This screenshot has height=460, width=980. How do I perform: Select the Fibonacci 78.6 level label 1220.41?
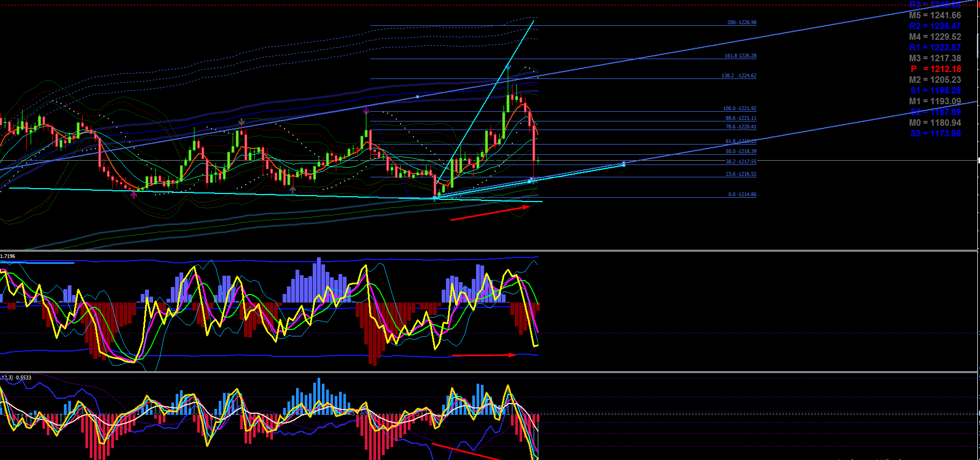coord(741,127)
